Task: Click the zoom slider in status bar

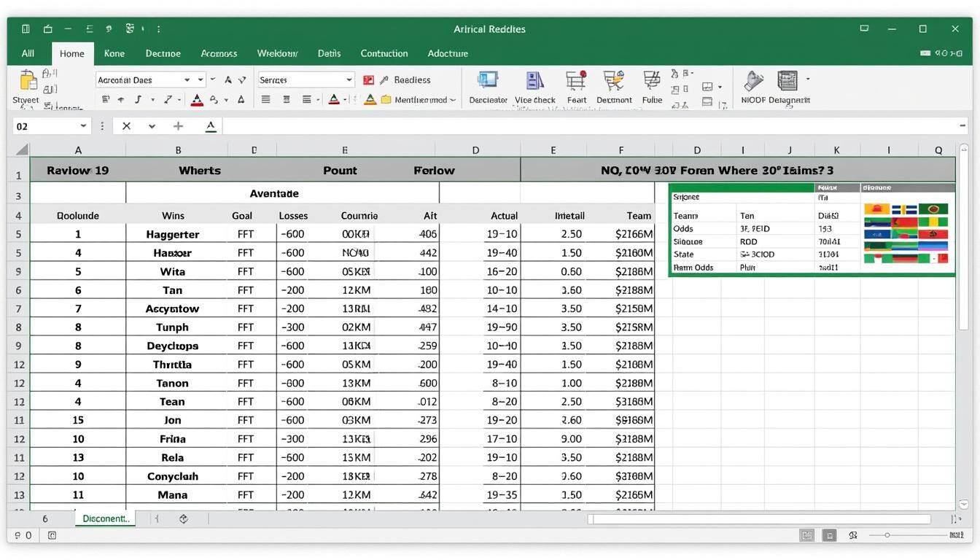Action: point(887,535)
